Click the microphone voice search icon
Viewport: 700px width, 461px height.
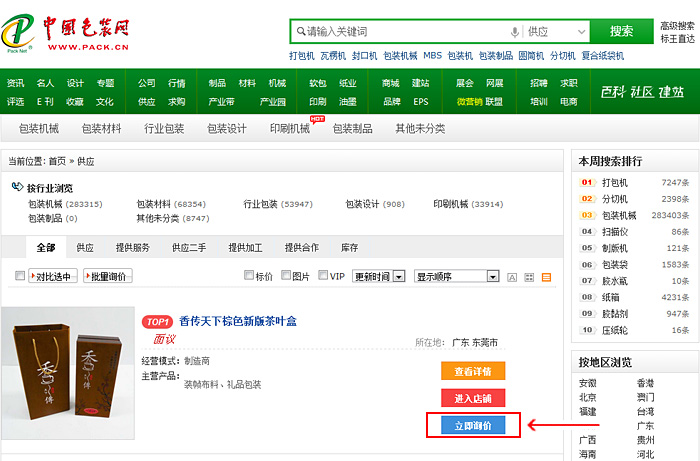pyautogui.click(x=515, y=31)
